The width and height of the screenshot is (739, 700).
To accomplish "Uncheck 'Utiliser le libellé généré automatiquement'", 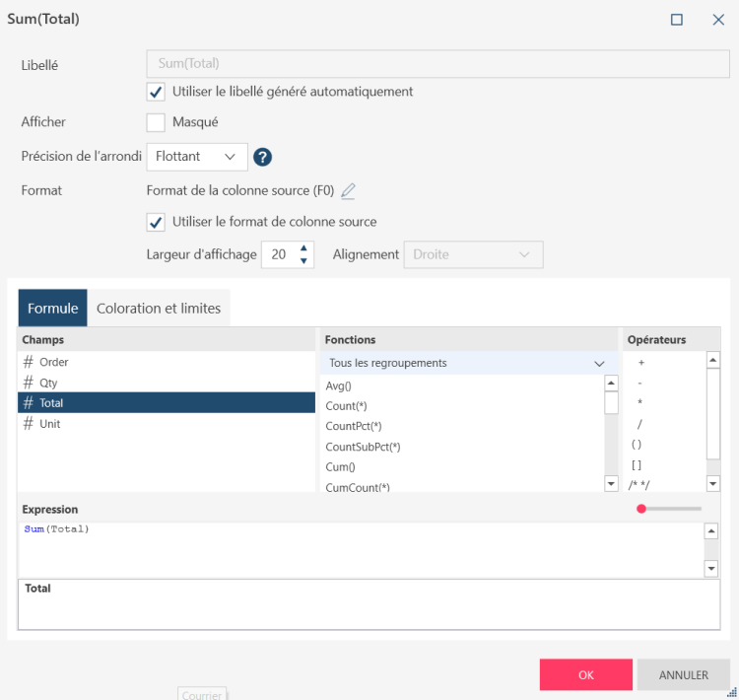I will tap(156, 92).
